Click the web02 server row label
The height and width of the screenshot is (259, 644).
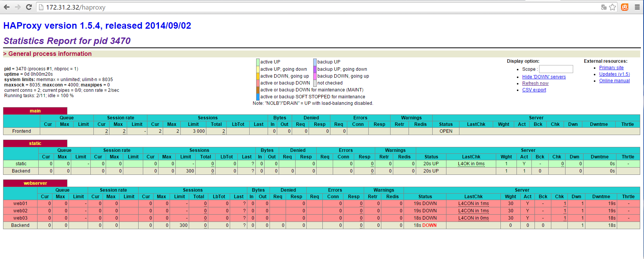pyautogui.click(x=20, y=211)
